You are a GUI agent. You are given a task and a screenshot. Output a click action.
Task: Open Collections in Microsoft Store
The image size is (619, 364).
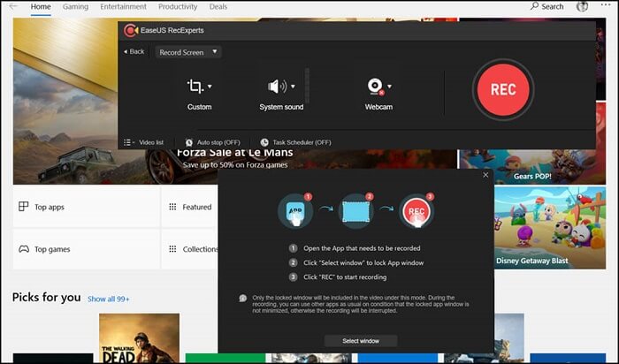pos(189,249)
